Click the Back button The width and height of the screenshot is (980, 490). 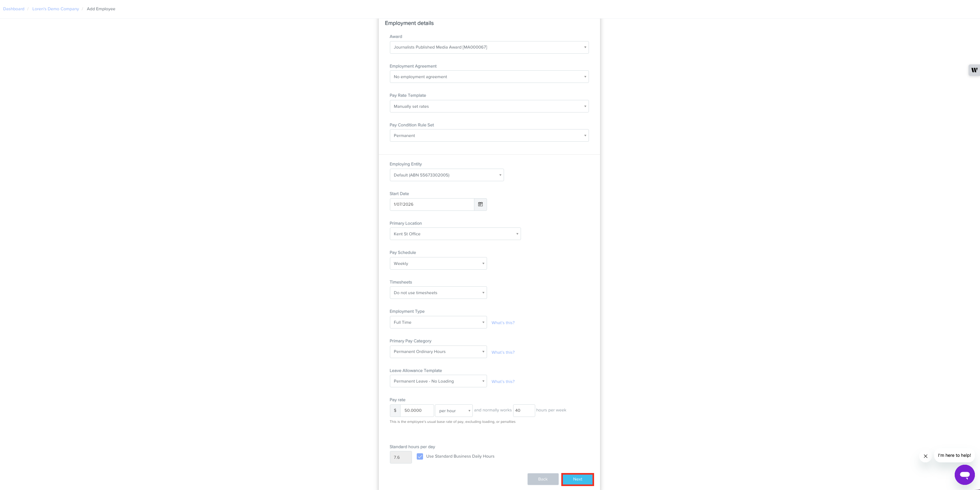(543, 479)
